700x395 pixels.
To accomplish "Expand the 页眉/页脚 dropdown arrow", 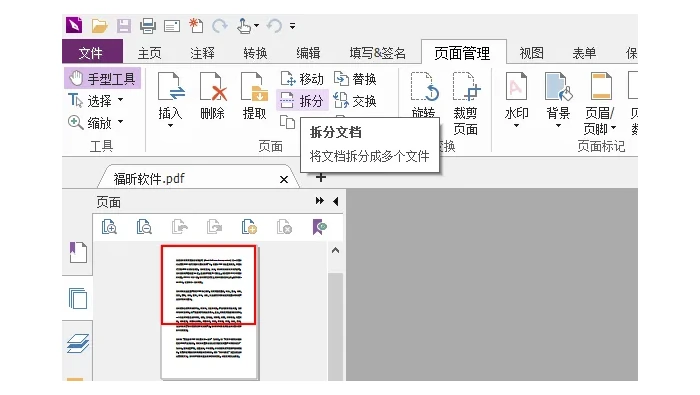I will point(614,128).
